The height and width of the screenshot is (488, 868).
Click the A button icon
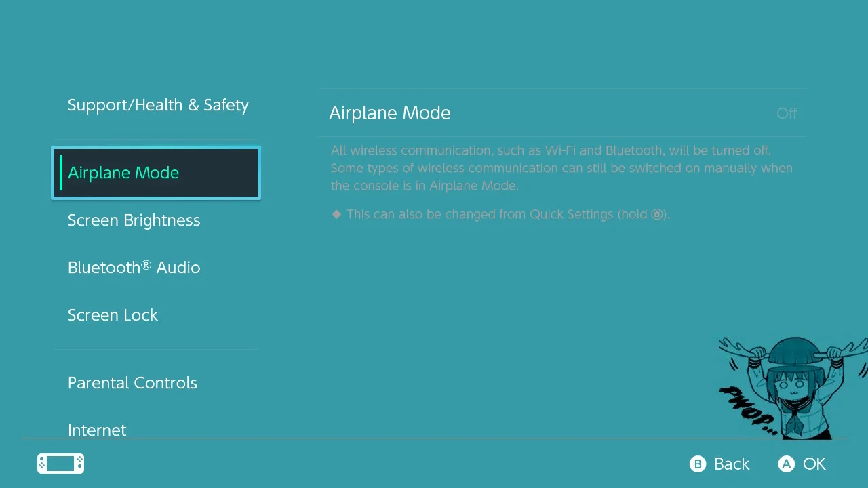tap(787, 464)
